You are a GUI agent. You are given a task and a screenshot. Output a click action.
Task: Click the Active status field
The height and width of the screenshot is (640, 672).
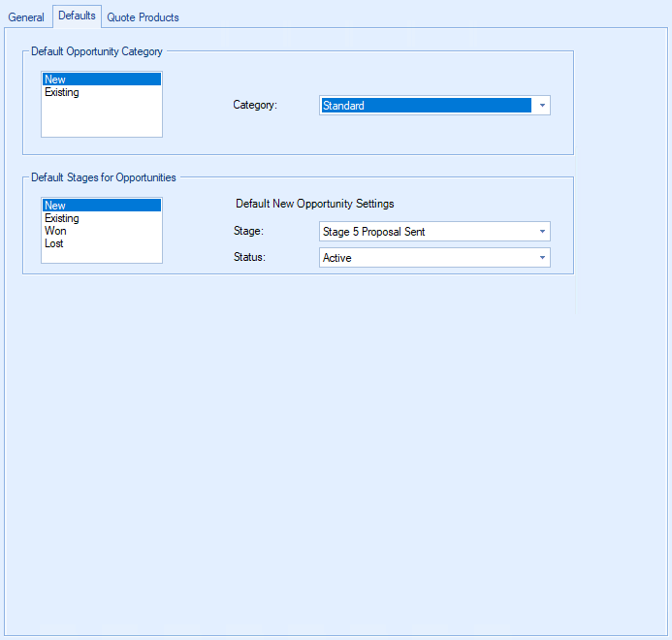[x=425, y=258]
